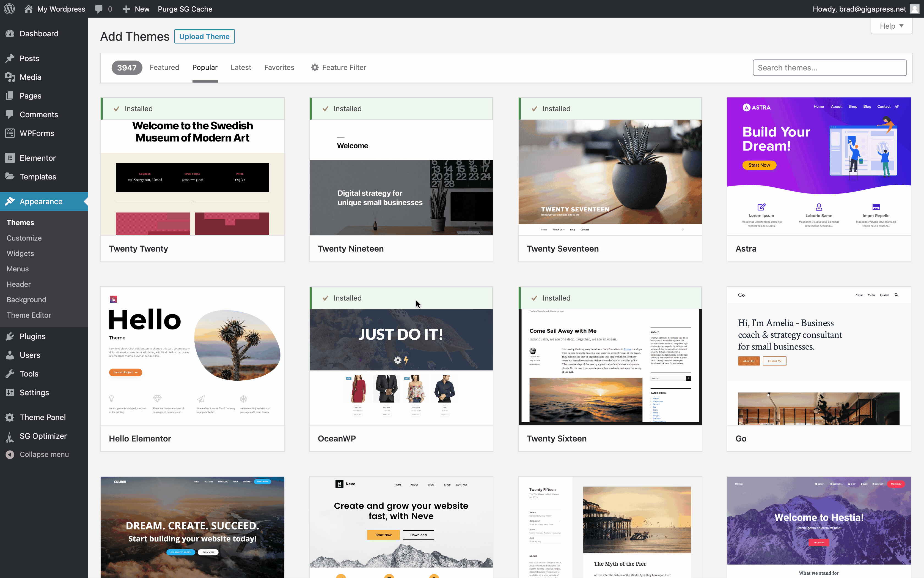Click the WordPress logo in admin bar
This screenshot has height=578, width=924.
pos(9,9)
